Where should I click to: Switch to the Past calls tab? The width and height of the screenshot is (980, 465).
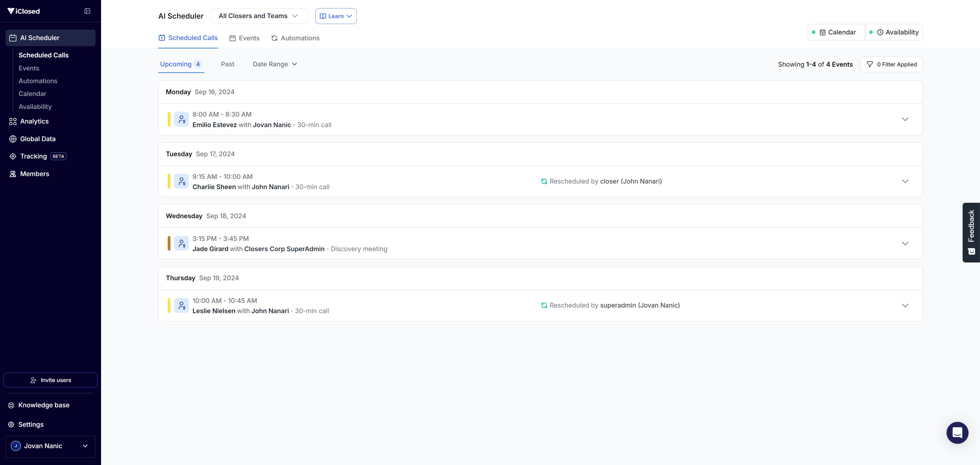pos(227,64)
